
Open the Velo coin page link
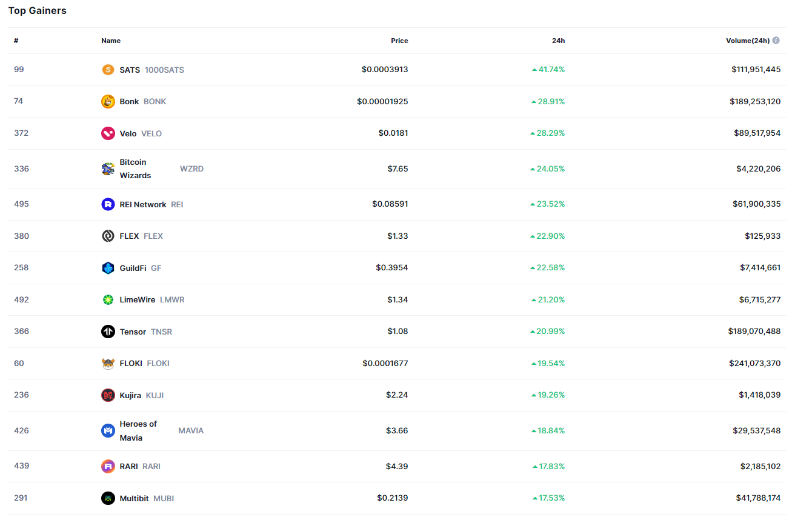click(x=128, y=133)
